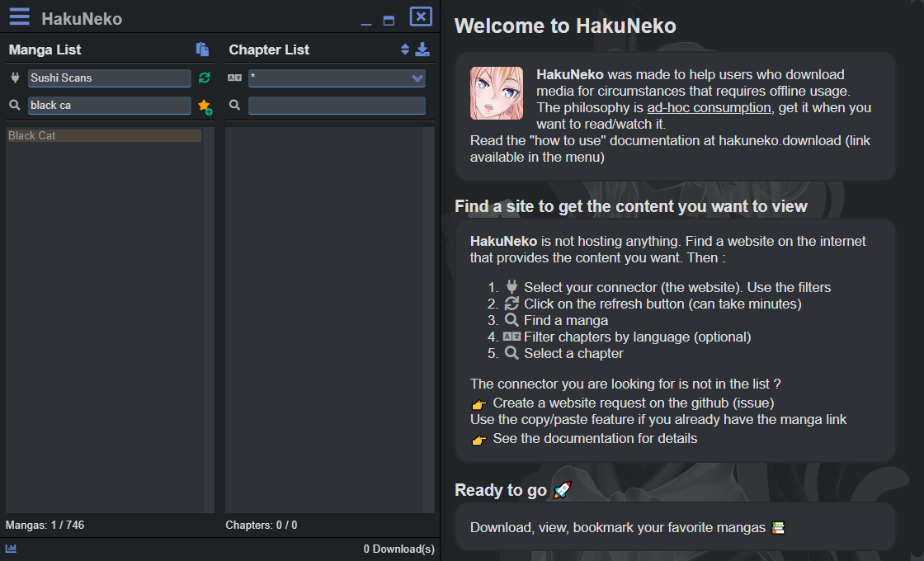This screenshot has height=561, width=924.
Task: Click the refresh connector icon
Action: pos(204,77)
